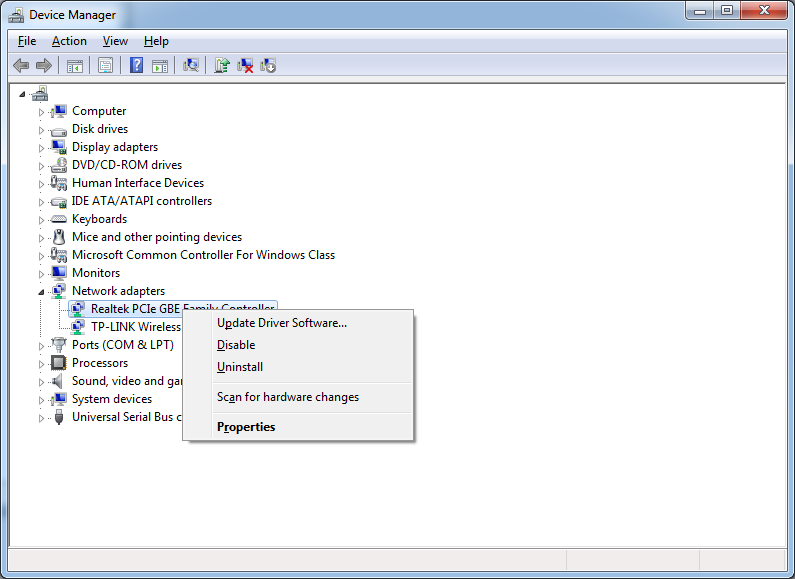Click the IDE ATA/ATAPI controllers icon
Image resolution: width=795 pixels, height=579 pixels.
[x=59, y=202]
